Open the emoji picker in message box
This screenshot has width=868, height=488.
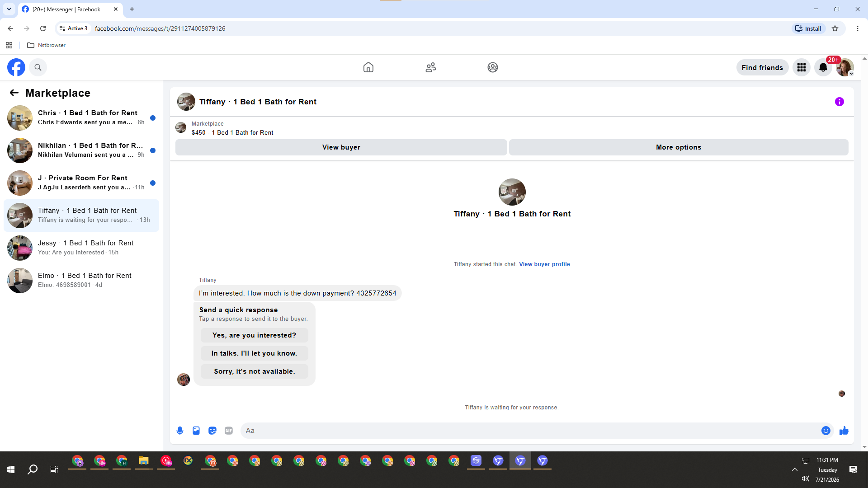(826, 431)
